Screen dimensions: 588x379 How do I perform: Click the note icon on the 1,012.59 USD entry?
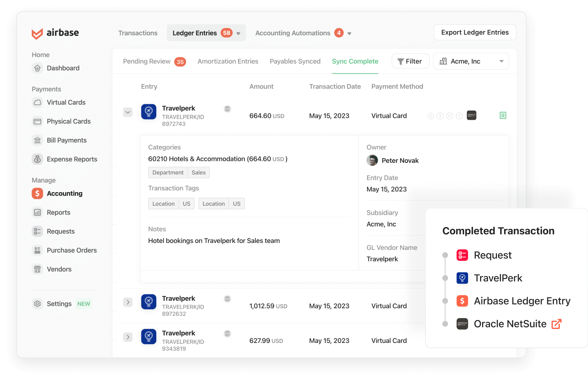pyautogui.click(x=227, y=299)
